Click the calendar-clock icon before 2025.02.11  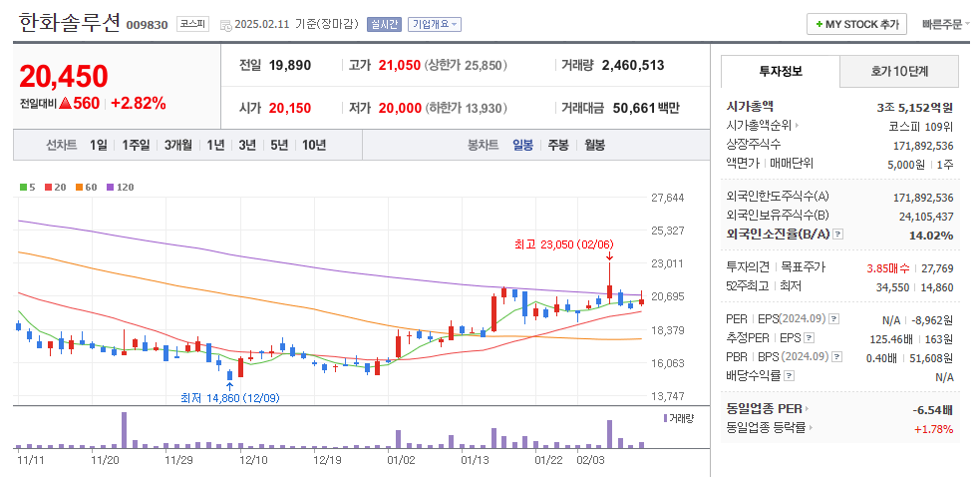225,25
